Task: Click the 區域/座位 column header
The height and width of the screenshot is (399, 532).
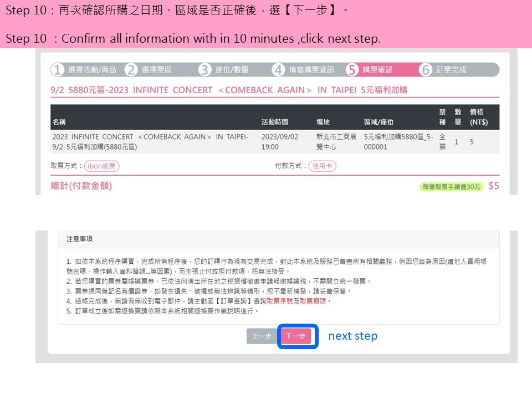Action: tap(378, 122)
